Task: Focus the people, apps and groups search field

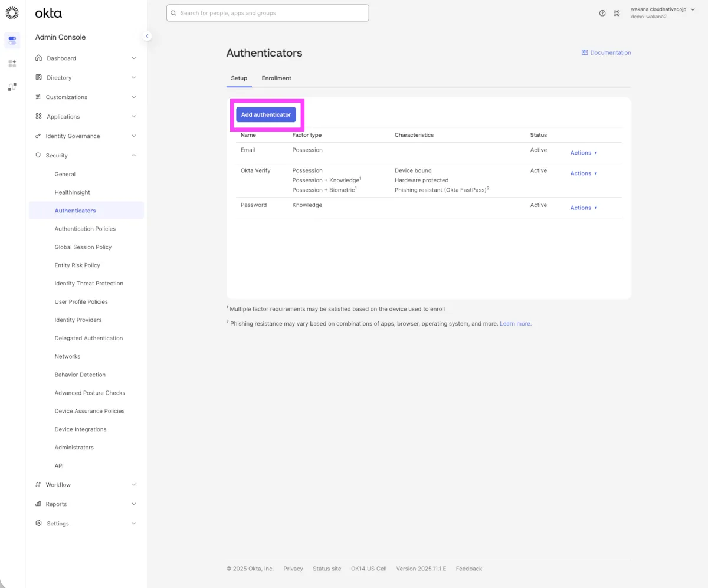Action: click(267, 13)
